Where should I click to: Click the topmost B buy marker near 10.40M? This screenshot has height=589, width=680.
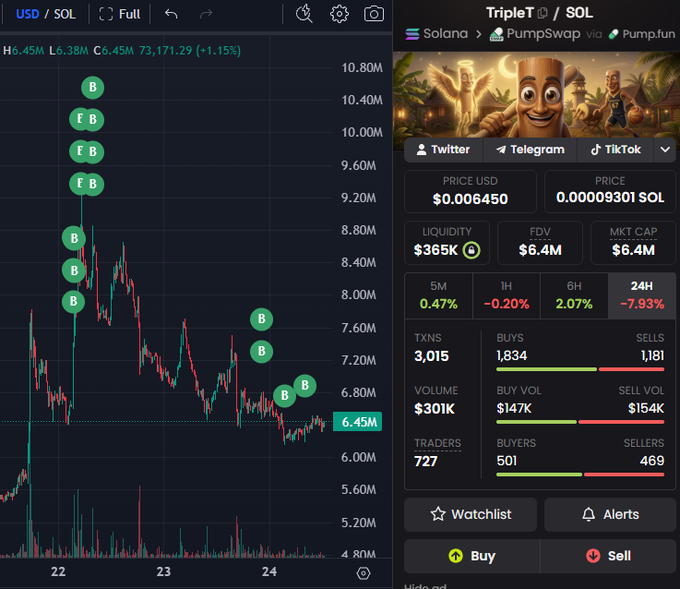(92, 88)
